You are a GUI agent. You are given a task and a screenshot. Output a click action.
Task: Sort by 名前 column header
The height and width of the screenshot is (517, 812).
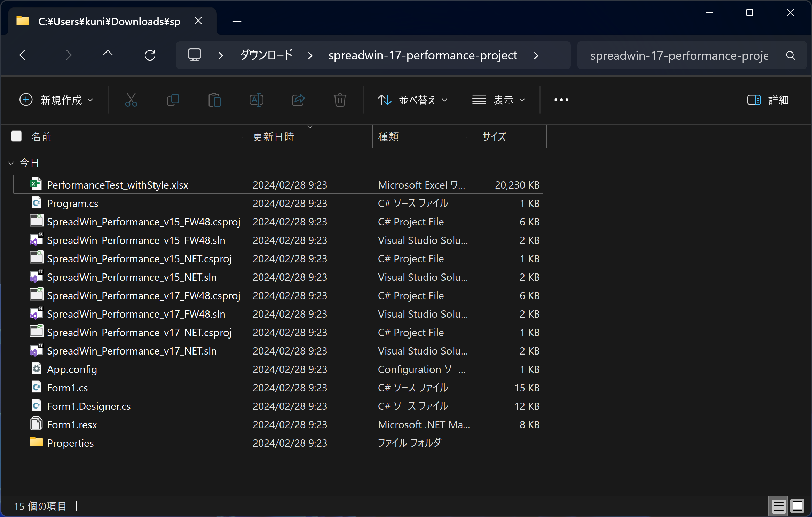(x=41, y=136)
